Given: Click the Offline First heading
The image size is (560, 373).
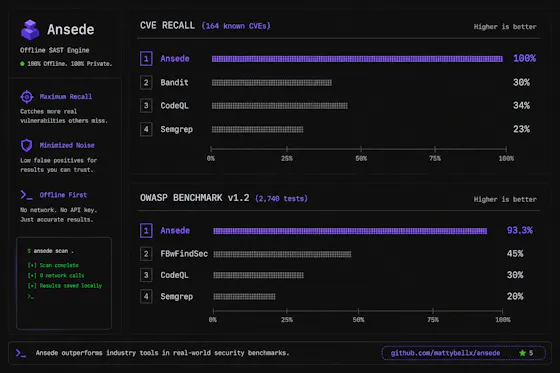Looking at the screenshot, I should click(x=63, y=195).
